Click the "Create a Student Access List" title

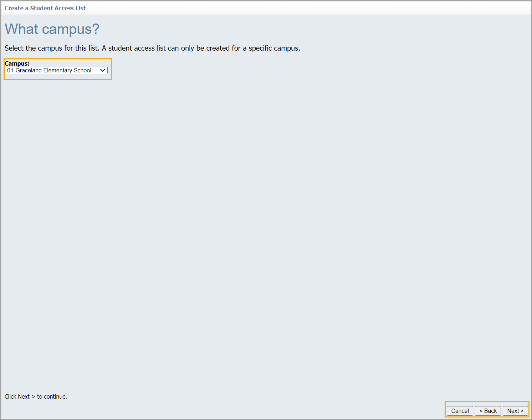click(x=45, y=8)
